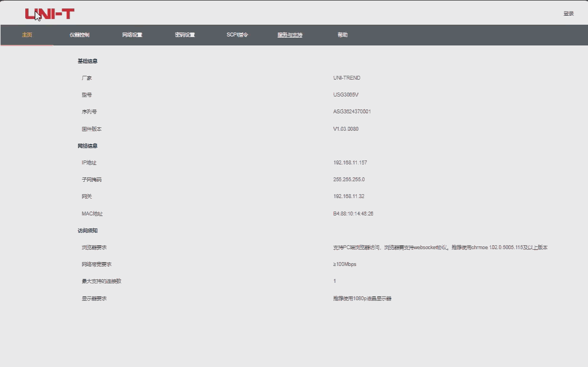
Task: Open the 登录 login link
Action: [x=568, y=13]
